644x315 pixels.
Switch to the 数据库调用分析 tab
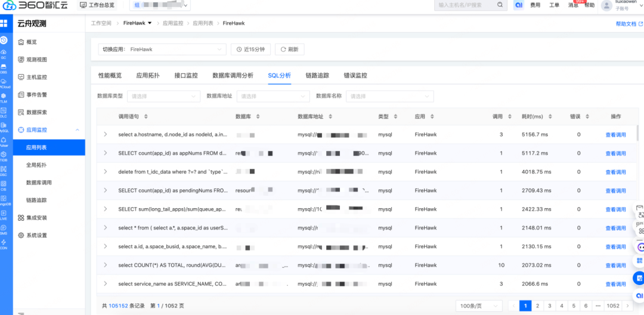tap(233, 75)
